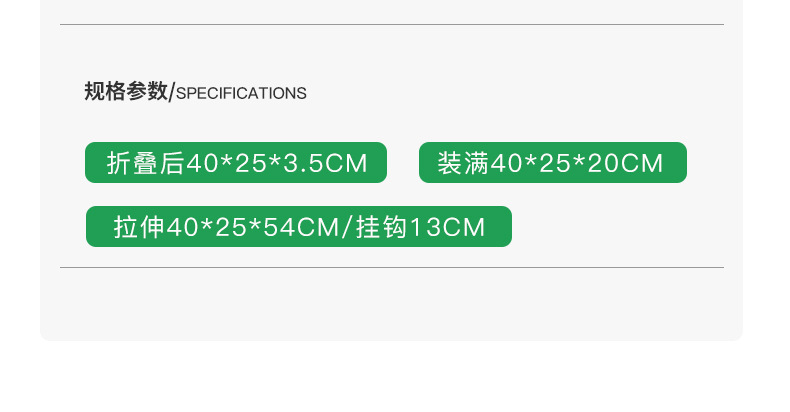This screenshot has width=790, height=412.
Task: Click the white margin beneath the gray card
Action: point(391,378)
